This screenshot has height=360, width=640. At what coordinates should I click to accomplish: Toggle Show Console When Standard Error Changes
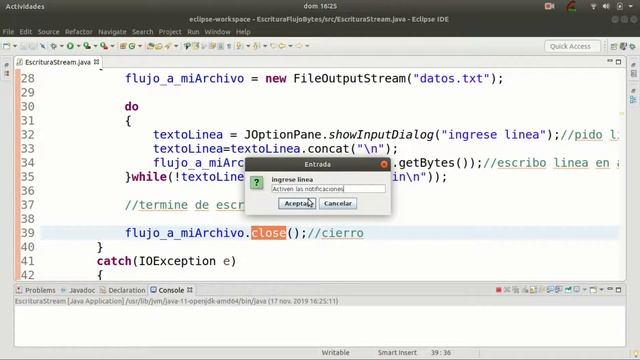point(558,290)
